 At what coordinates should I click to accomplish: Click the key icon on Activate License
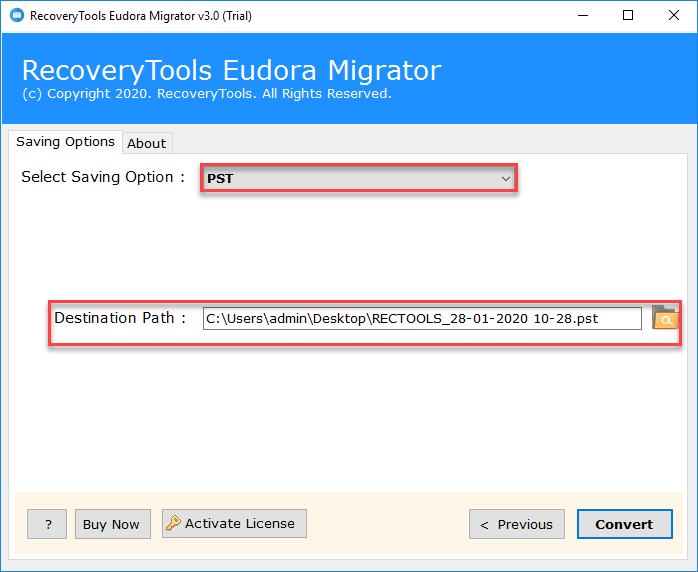point(173,523)
